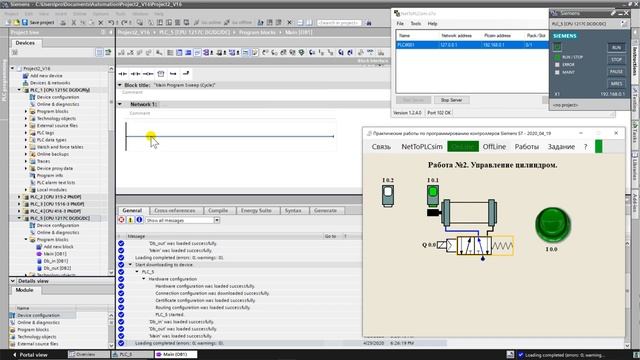The image size is (640, 360).
Task: Collapse the Block title section
Action: point(120,85)
